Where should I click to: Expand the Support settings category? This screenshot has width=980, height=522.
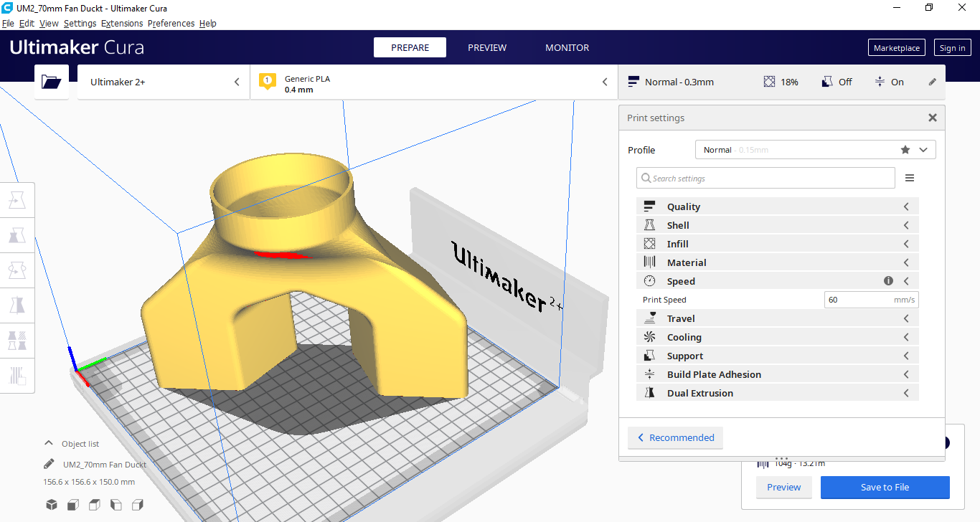click(x=777, y=356)
